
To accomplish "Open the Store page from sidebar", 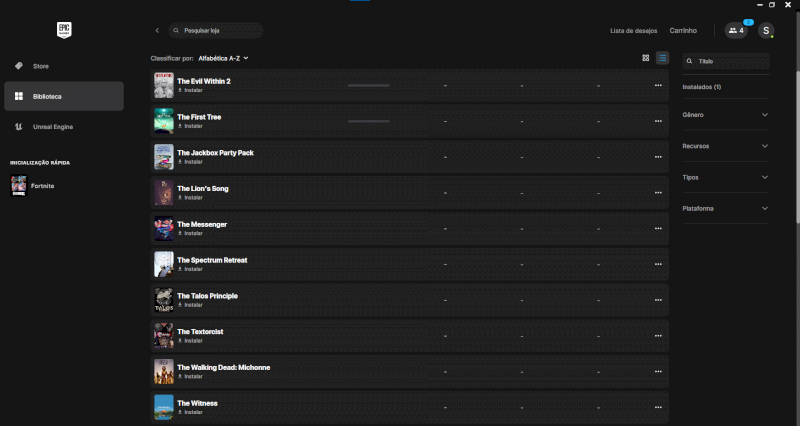I will point(40,66).
